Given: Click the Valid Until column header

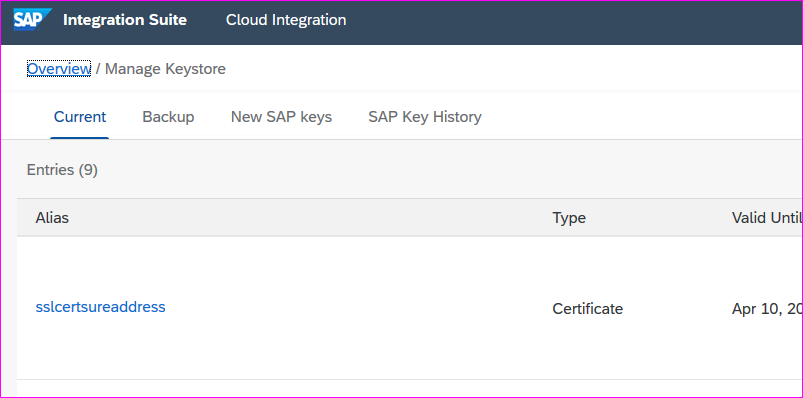Looking at the screenshot, I should [767, 218].
